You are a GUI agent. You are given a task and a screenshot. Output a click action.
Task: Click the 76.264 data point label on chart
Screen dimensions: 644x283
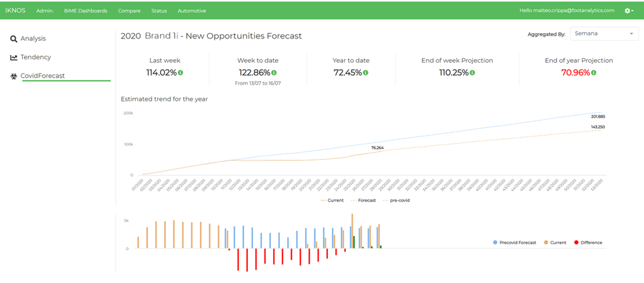click(x=377, y=147)
